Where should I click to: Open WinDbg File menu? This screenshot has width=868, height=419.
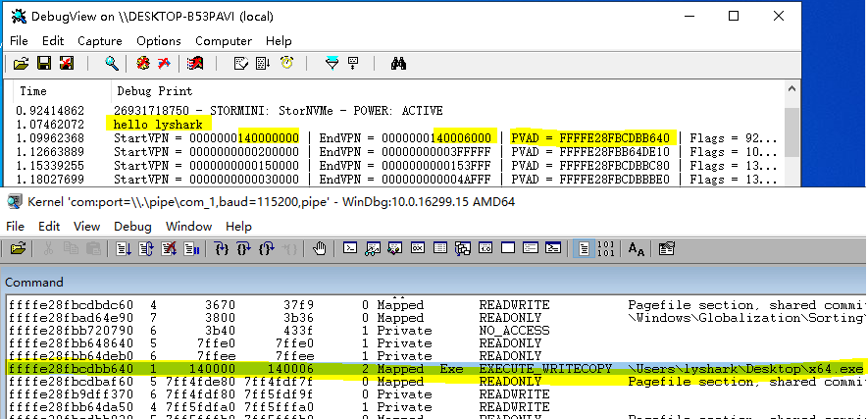[x=15, y=227]
